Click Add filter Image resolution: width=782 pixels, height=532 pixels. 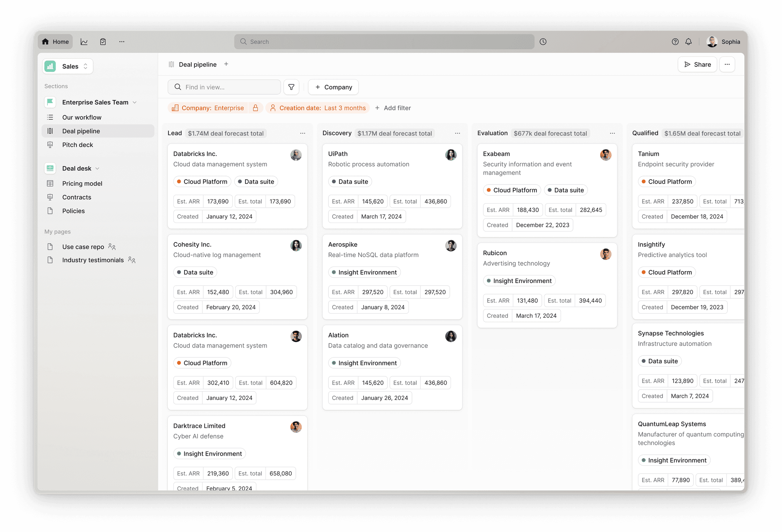393,108
